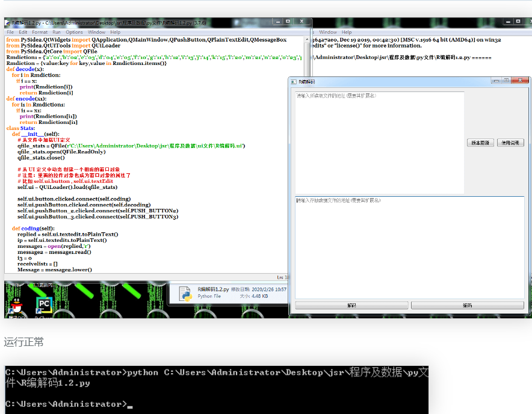Viewport: 532px width, 414px height.
Task: Open the Edit menu in IDLE editor
Action: click(23, 32)
